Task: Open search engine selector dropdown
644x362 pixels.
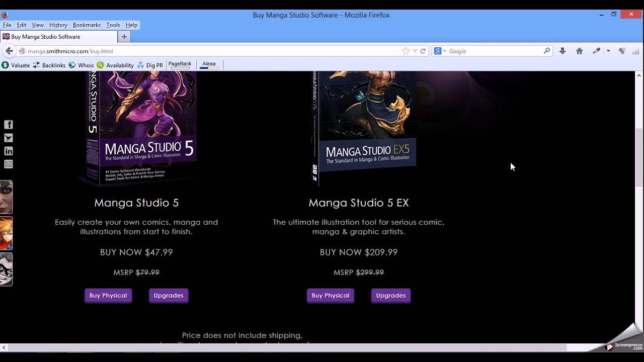Action: coord(440,51)
